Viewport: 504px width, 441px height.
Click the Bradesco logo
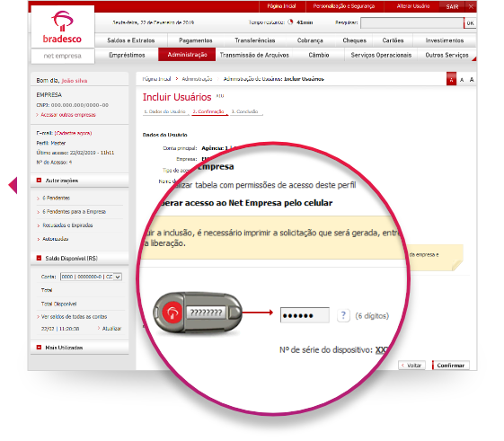point(62,27)
